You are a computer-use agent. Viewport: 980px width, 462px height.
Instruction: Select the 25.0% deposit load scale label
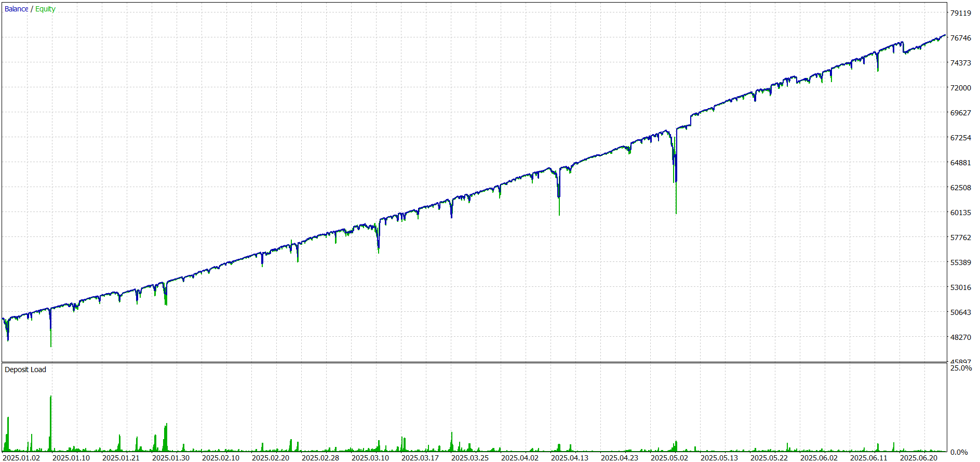tap(961, 368)
